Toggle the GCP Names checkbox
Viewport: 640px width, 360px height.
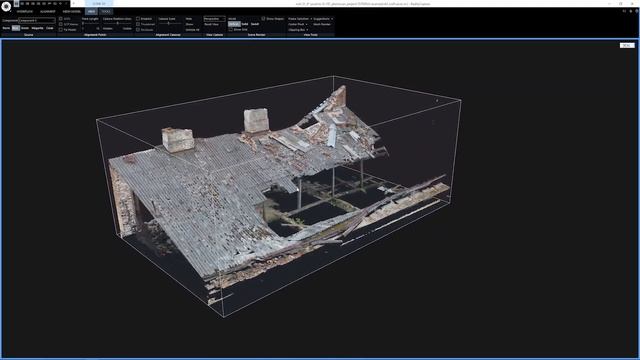click(x=61, y=24)
